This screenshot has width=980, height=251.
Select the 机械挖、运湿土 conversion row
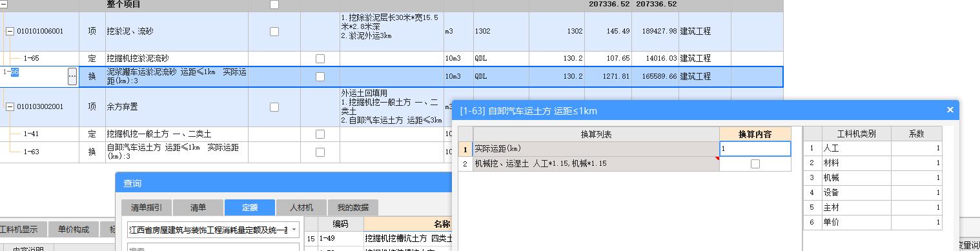pyautogui.click(x=595, y=164)
